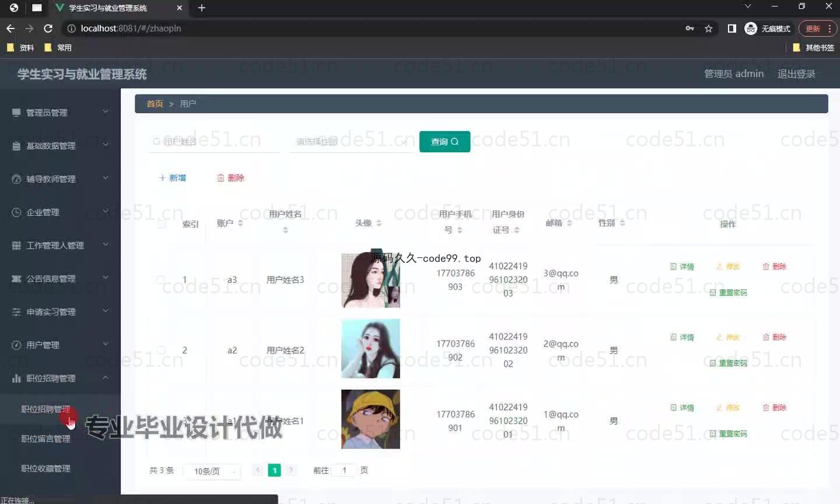Expand the 申请实习管理 sidebar menu
This screenshot has height=504, width=840.
click(60, 311)
